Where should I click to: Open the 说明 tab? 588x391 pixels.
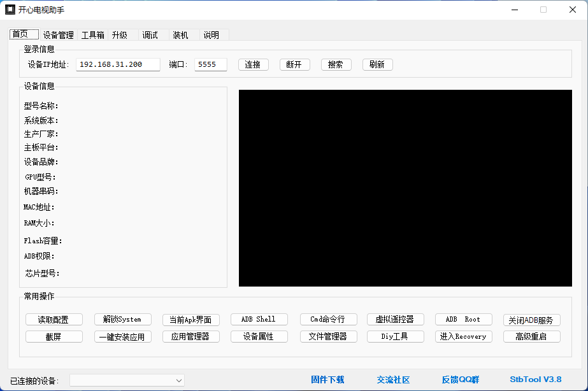pyautogui.click(x=211, y=35)
